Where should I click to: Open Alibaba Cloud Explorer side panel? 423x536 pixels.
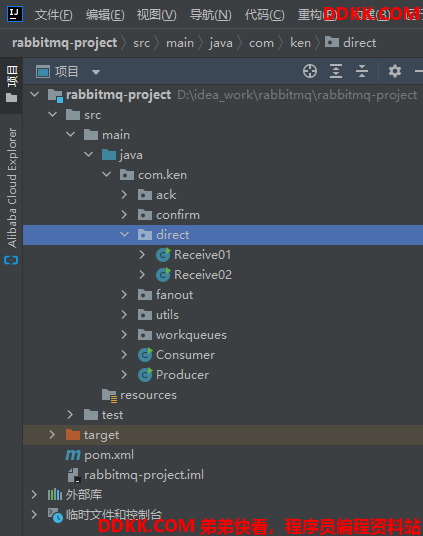point(11,196)
